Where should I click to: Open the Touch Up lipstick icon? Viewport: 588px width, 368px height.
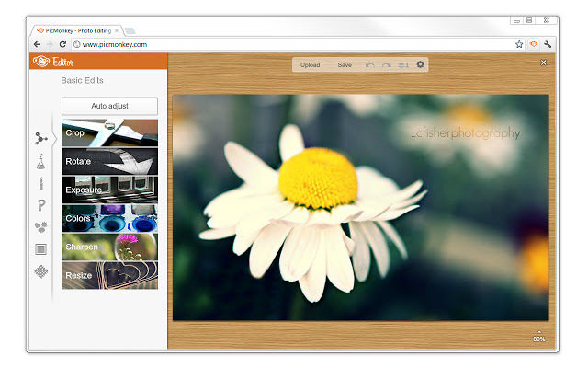[41, 183]
